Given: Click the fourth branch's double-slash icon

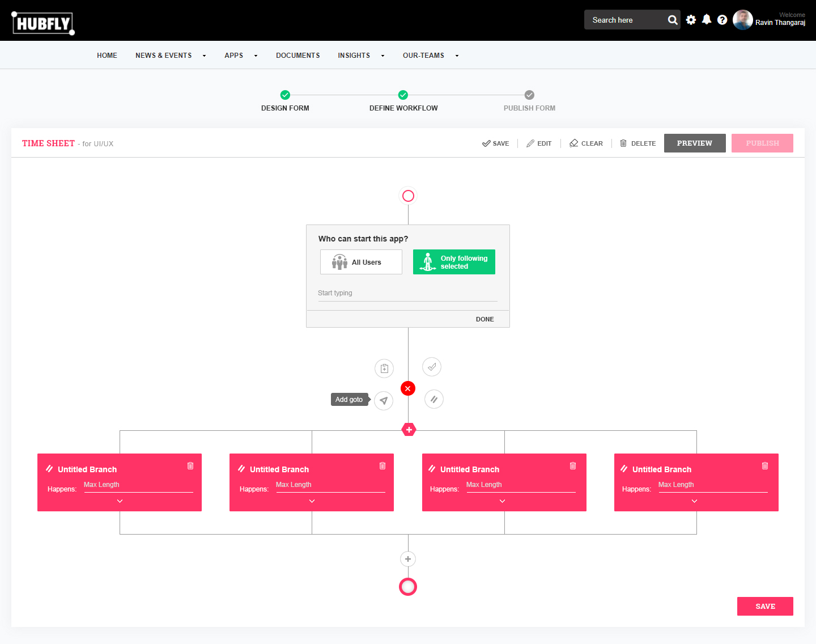Looking at the screenshot, I should [624, 469].
